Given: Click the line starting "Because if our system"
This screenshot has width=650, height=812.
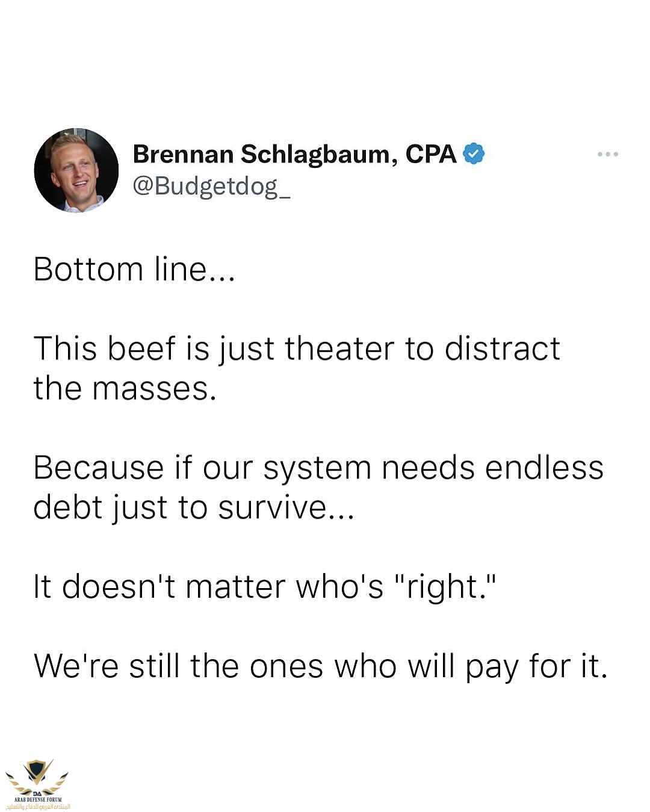Looking at the screenshot, I should [x=318, y=468].
